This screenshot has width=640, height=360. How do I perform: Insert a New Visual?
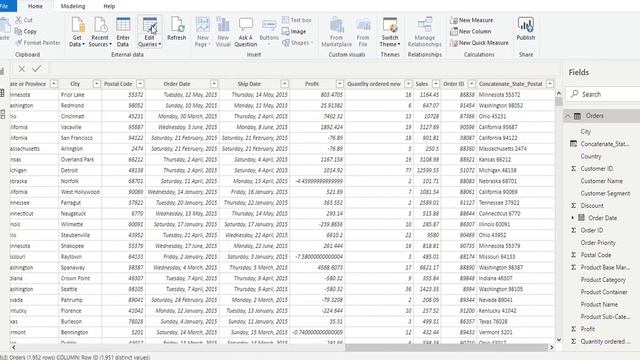click(223, 32)
